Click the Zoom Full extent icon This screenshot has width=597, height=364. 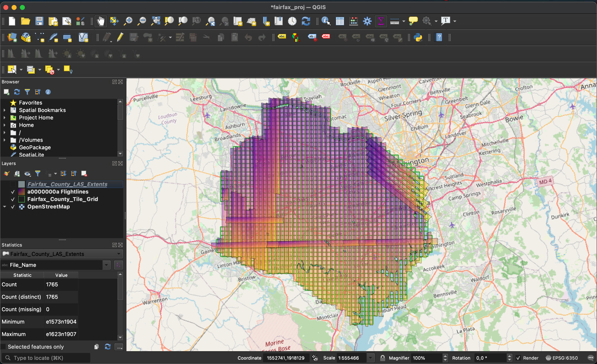[155, 21]
